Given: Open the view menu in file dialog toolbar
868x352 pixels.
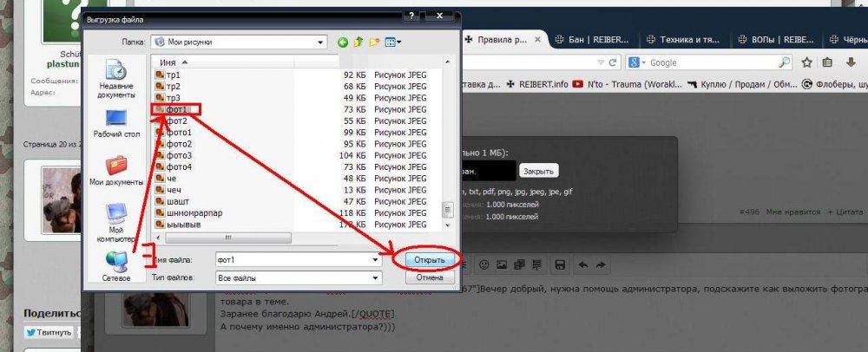Looking at the screenshot, I should tap(393, 42).
